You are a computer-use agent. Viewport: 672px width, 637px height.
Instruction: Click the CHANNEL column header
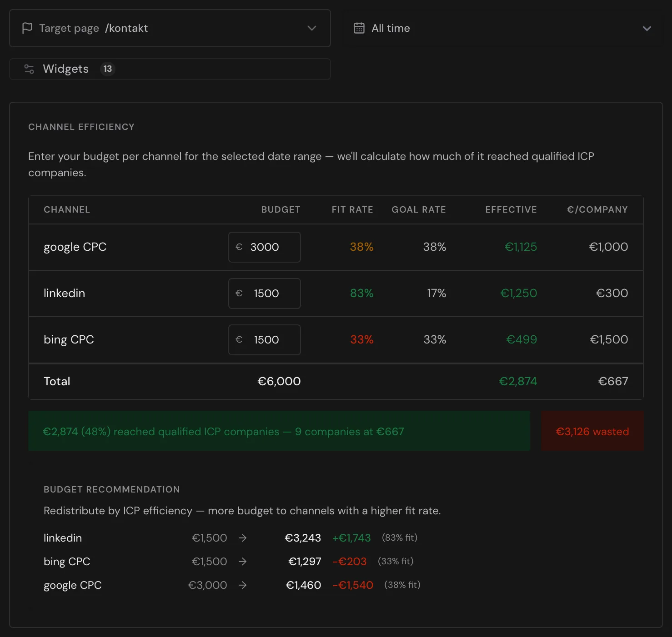tap(67, 210)
